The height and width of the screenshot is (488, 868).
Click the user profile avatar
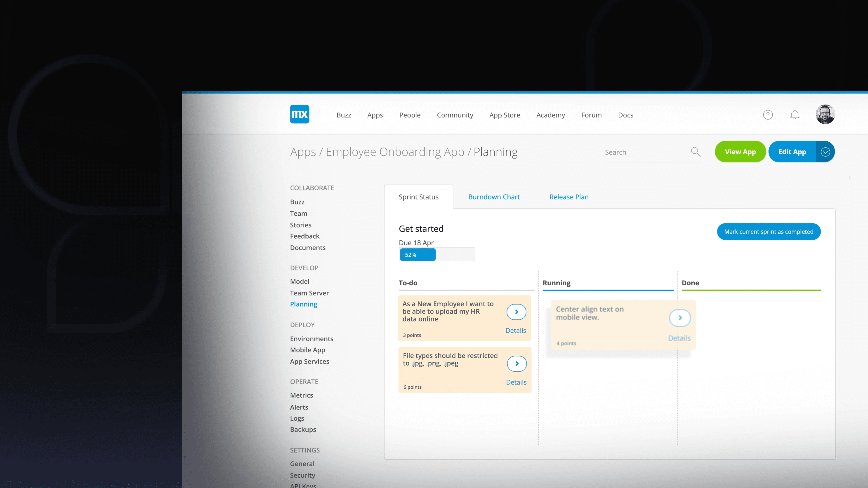[825, 115]
